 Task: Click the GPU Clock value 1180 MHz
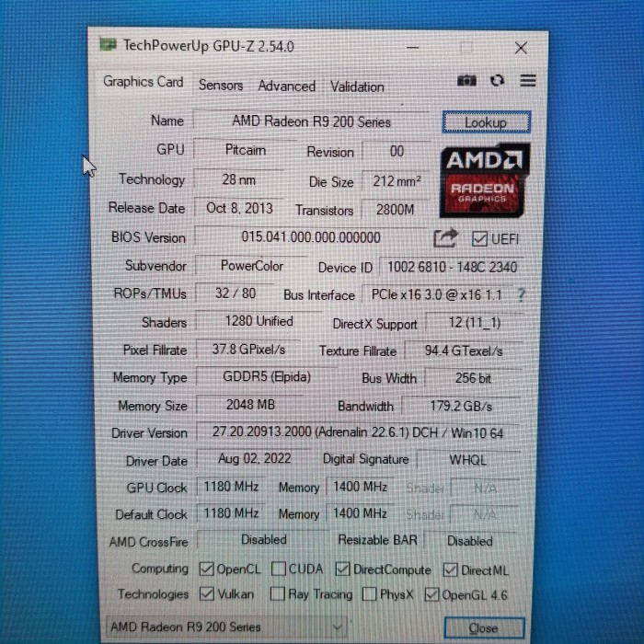pyautogui.click(x=231, y=487)
